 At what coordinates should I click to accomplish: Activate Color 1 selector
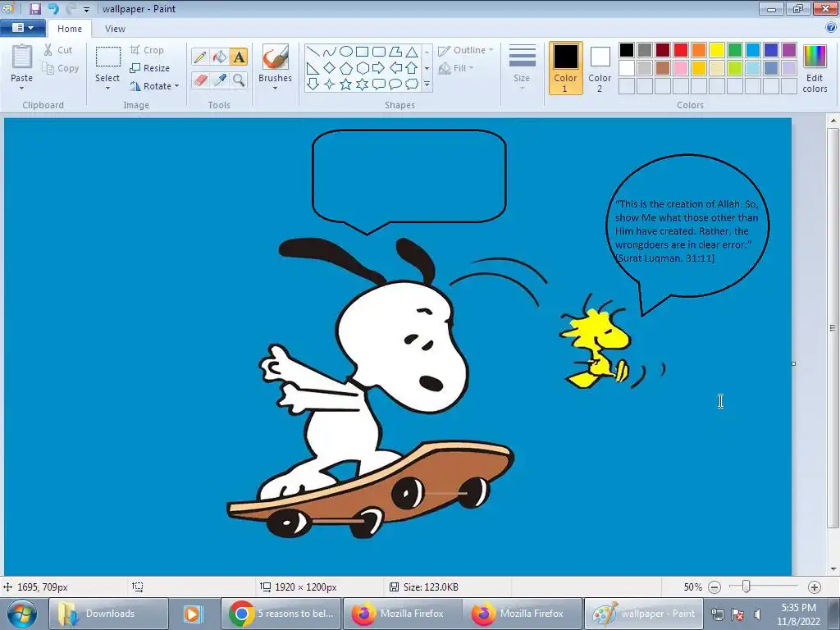coord(565,69)
